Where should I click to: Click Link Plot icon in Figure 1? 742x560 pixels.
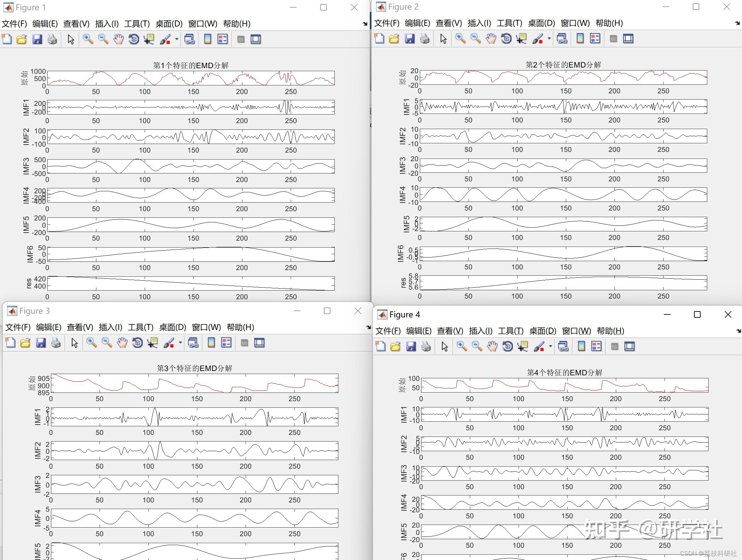pos(189,39)
